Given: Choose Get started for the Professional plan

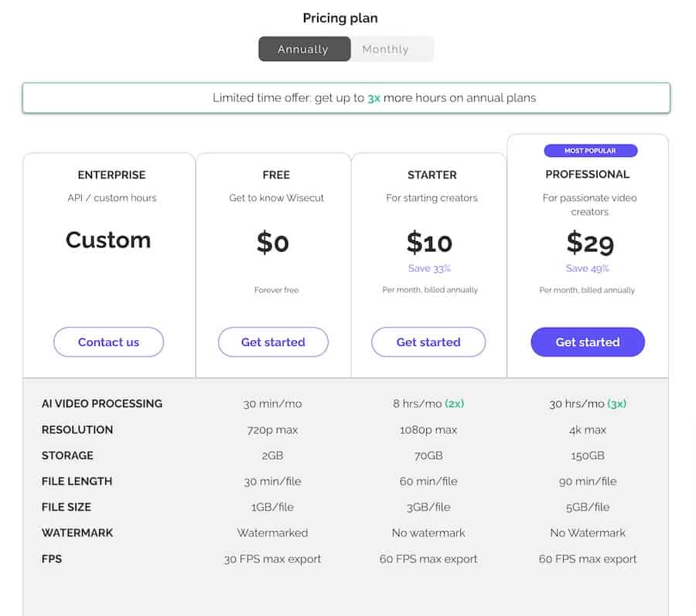Looking at the screenshot, I should click(588, 342).
